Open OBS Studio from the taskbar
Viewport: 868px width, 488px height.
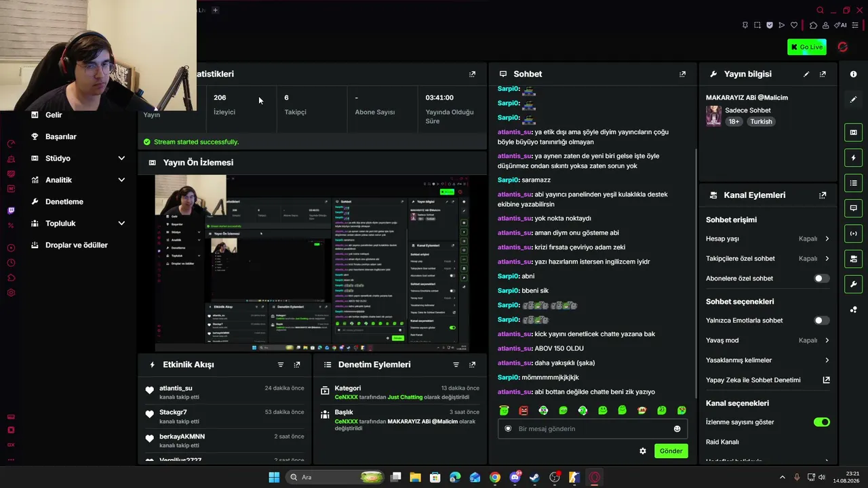tap(555, 477)
